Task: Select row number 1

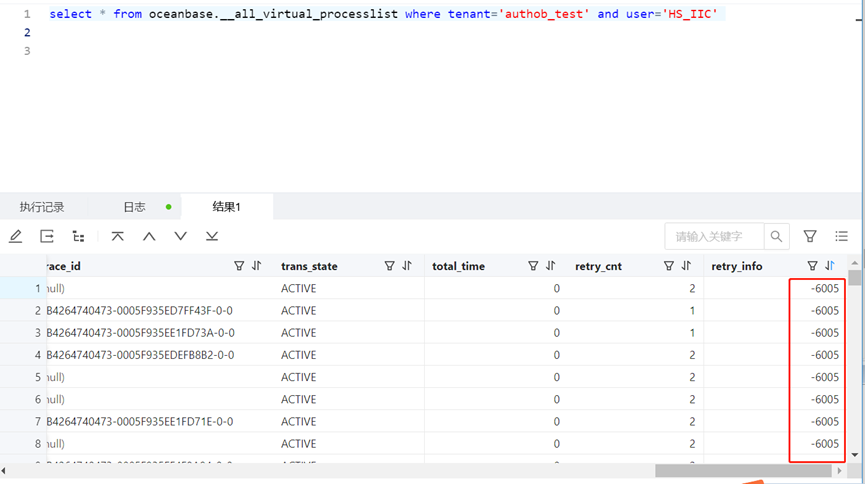Action: (x=38, y=288)
